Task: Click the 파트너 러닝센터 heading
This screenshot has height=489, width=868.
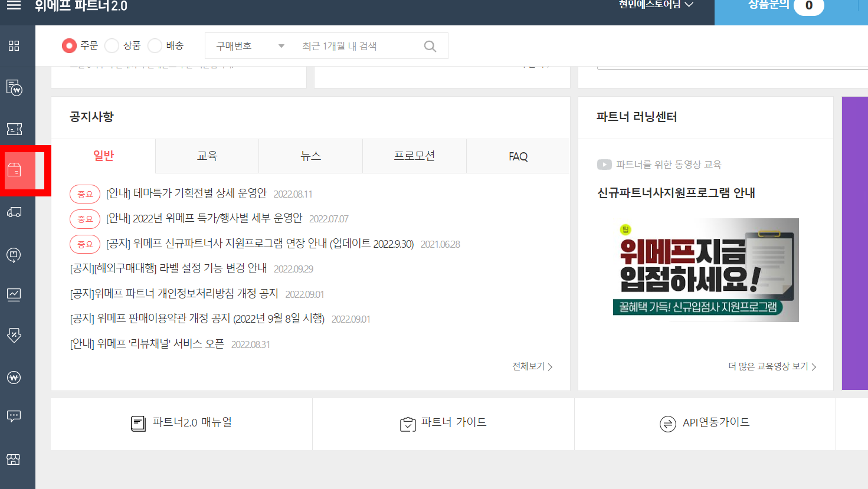Action: tap(637, 117)
